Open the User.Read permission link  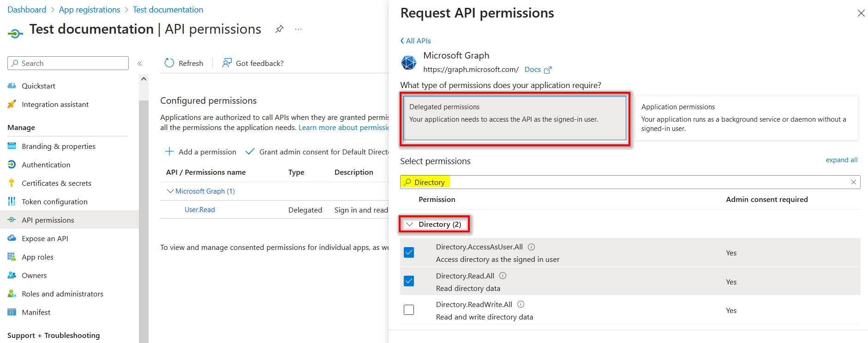(200, 209)
